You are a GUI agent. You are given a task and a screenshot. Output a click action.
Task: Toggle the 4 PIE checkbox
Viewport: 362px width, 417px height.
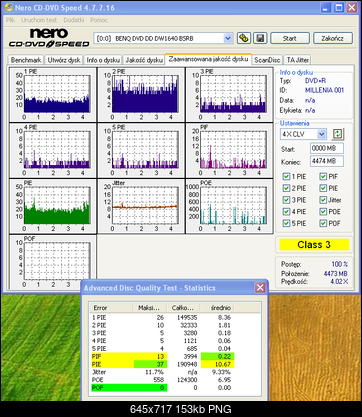[x=286, y=212]
